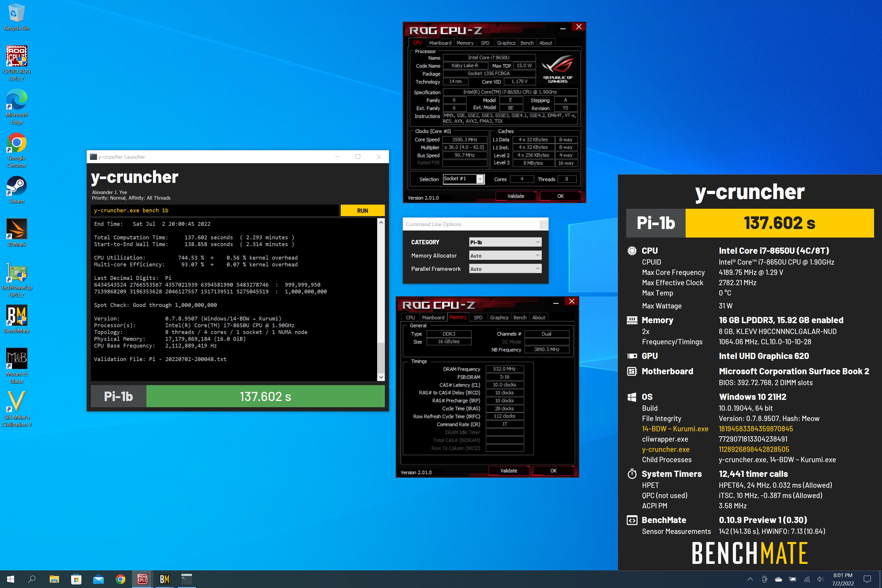The width and height of the screenshot is (882, 588).
Task: Select Bench tab in lower CPU-Z window
Action: (520, 317)
